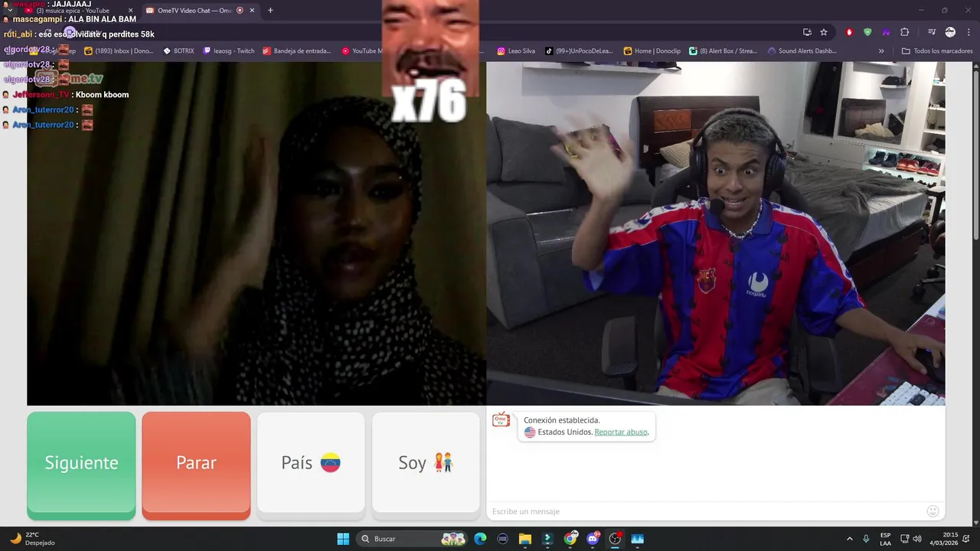Click the Reportar abuso link
Image resolution: width=980 pixels, height=551 pixels.
pyautogui.click(x=621, y=432)
